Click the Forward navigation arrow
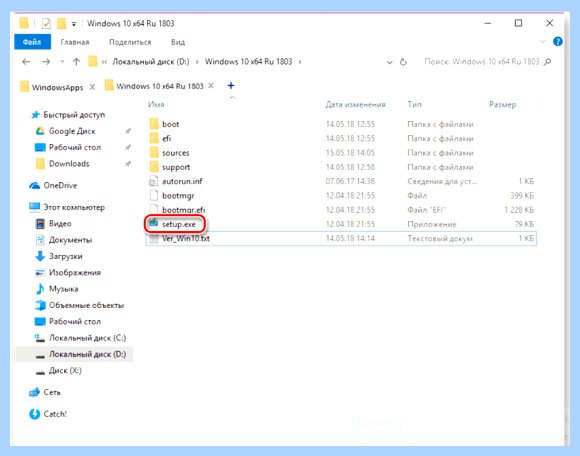Viewport: 580px width, 456px height. point(46,62)
